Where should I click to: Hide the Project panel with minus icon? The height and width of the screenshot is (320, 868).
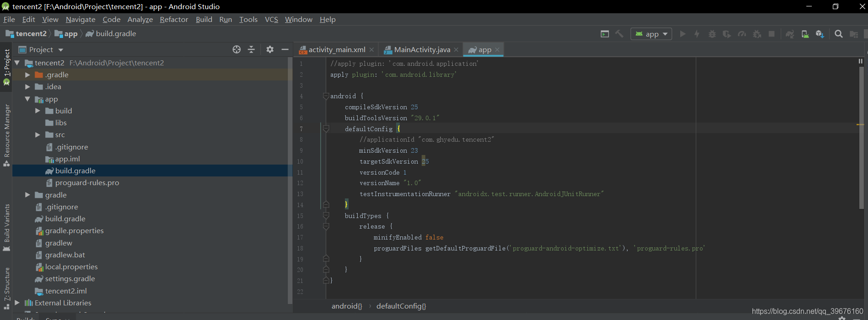[285, 49]
